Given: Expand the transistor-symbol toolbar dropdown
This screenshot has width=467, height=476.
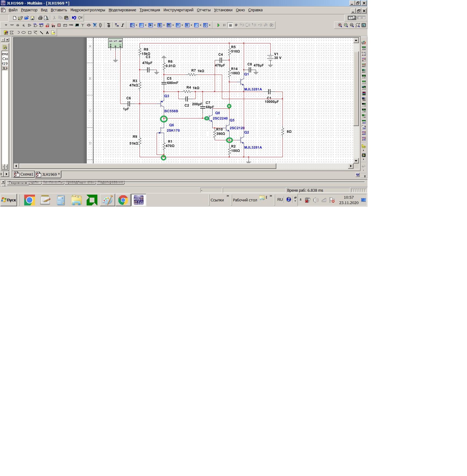Looking at the screenshot, I should (164, 25).
